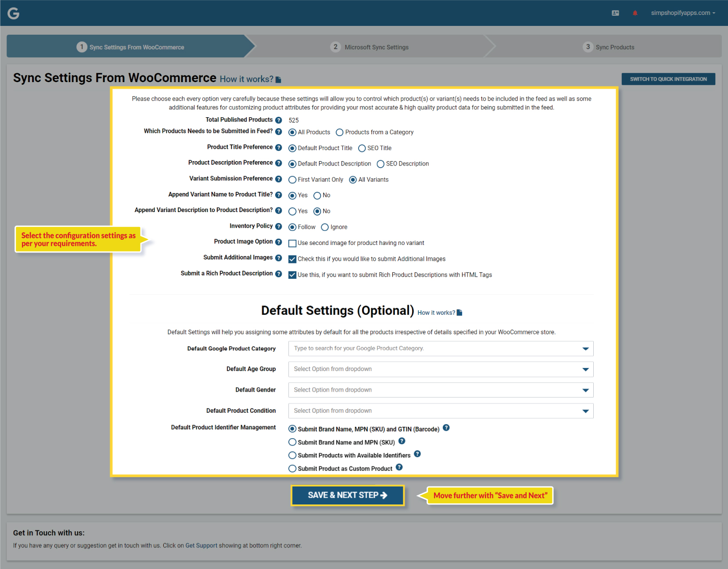Enable second image for products without variant
Screen dimensions: 728x569
click(x=292, y=243)
